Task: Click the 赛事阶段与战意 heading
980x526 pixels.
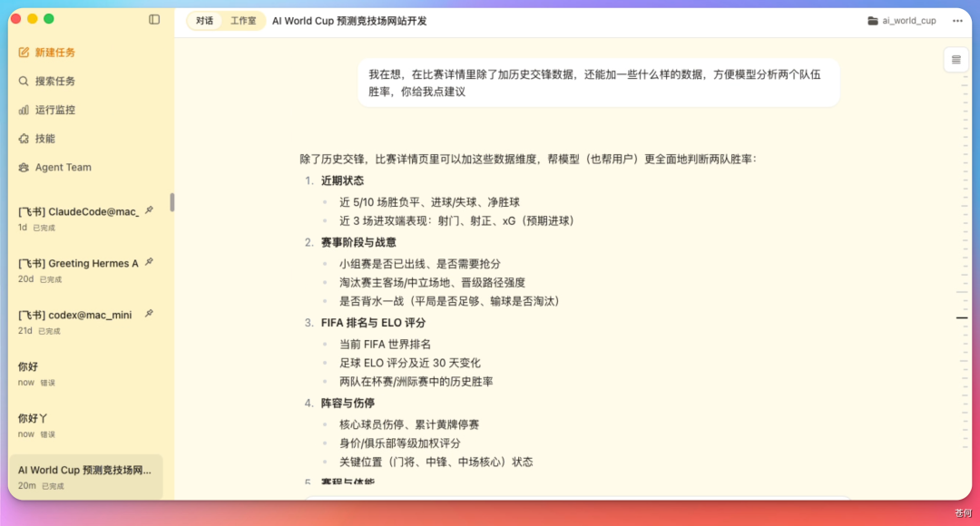Action: (358, 242)
